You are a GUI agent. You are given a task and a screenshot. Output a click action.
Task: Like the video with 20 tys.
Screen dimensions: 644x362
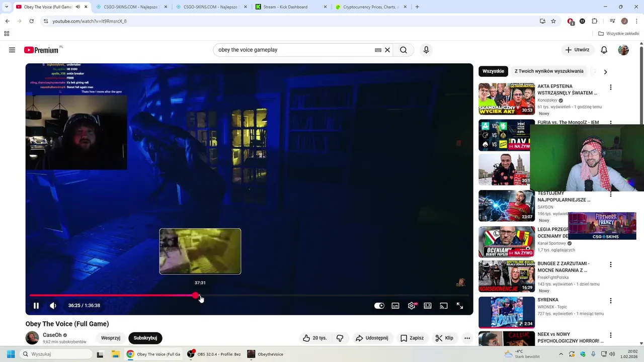coord(314,338)
